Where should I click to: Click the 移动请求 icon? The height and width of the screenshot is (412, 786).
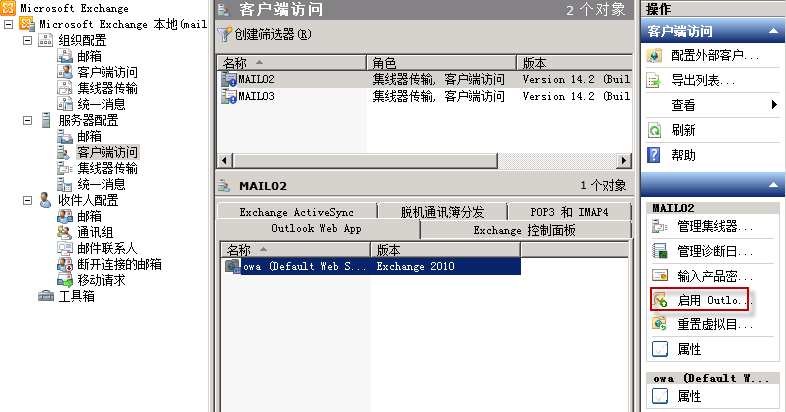[65, 280]
